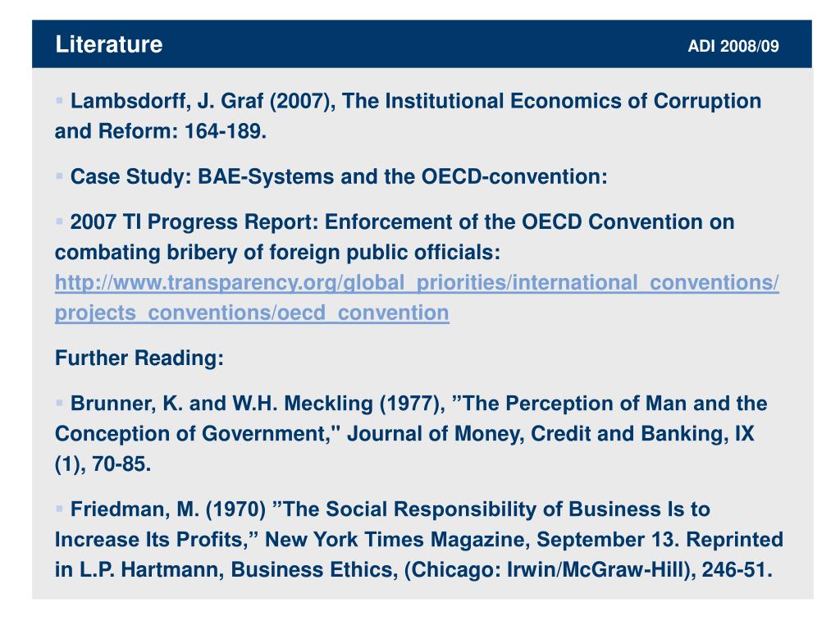The height and width of the screenshot is (630, 840).
Task: Click the transparency.org hyperlink first line
Action: tap(417, 282)
